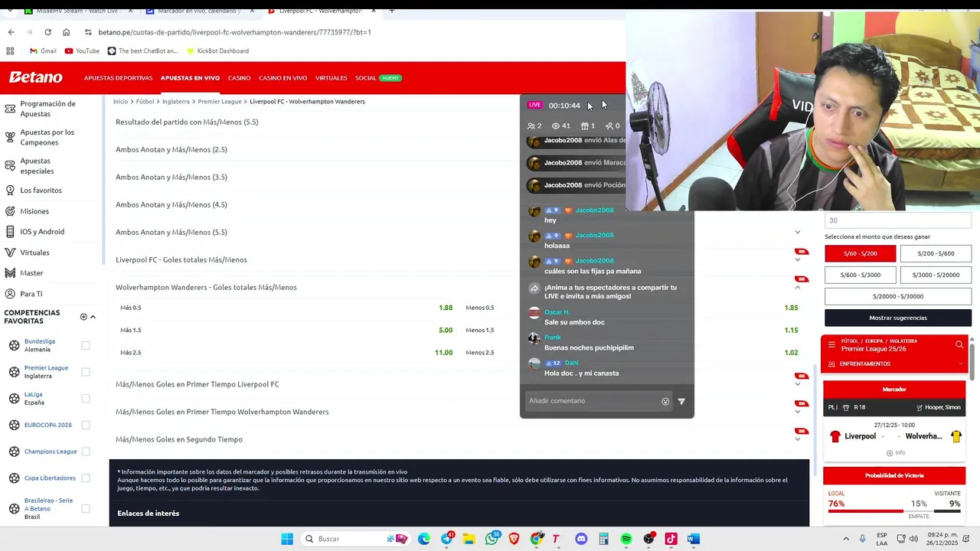Expand Liverpool FC Goles totales Más/Menos
The height and width of the screenshot is (551, 980).
tap(797, 259)
